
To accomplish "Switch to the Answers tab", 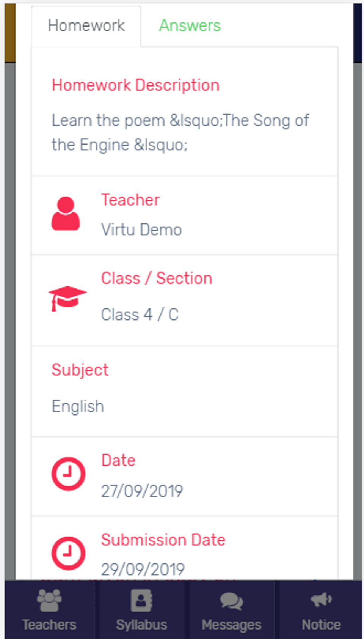I will click(x=190, y=26).
